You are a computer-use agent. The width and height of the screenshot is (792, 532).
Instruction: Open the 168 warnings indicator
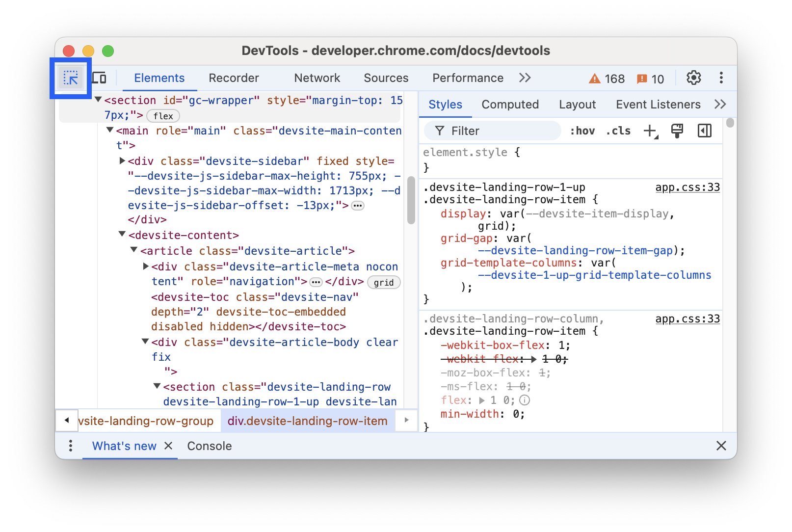point(607,78)
